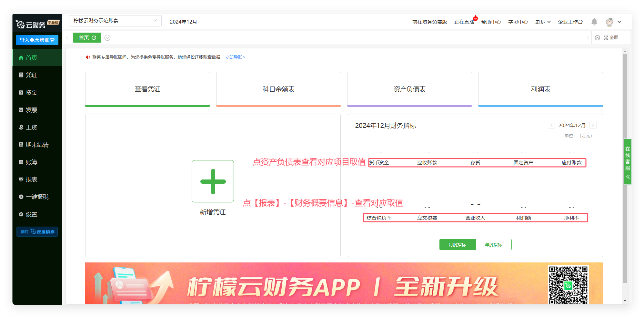The height and width of the screenshot is (317, 644).
Task: Click the 导入免费版账套 button
Action: (37, 40)
